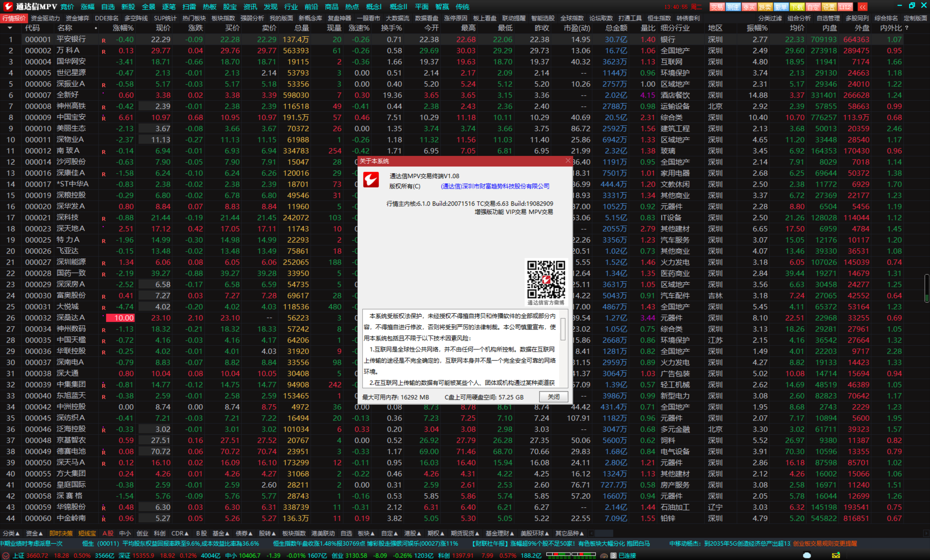Screen dimensions: 930x560
Task: Expand the 美股环球▲ bottom tab menu
Action: tap(534, 533)
